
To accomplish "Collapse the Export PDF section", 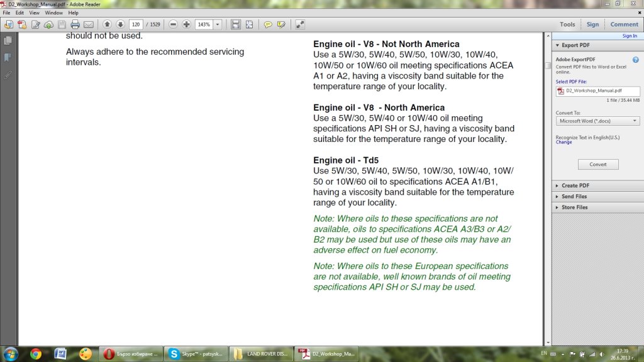I will tap(557, 45).
